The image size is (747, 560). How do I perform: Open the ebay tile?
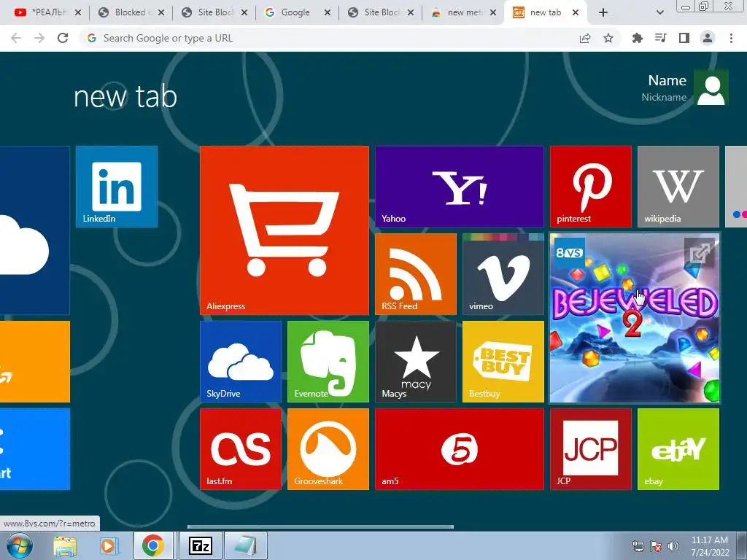tap(678, 449)
